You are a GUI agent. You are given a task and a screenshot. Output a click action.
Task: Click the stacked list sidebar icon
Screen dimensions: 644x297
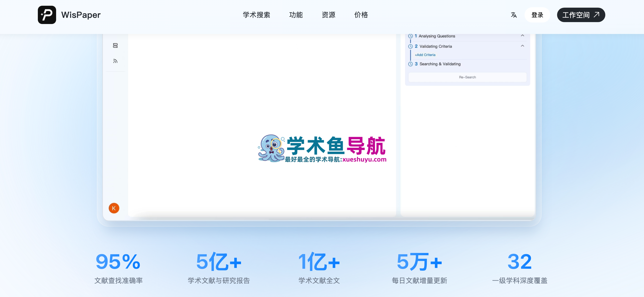[115, 45]
